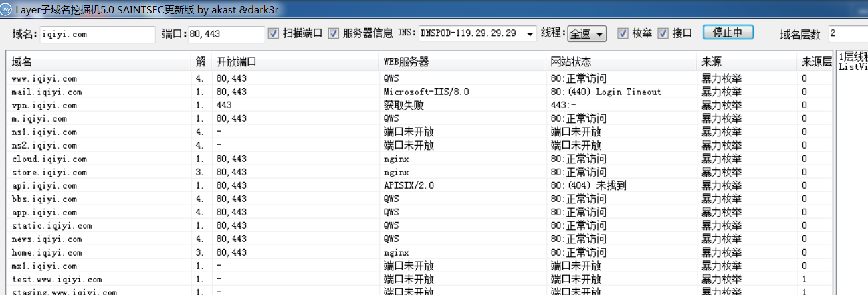This screenshot has height=295, width=868.
Task: Sort by the 来源 column header
Action: pyautogui.click(x=747, y=62)
